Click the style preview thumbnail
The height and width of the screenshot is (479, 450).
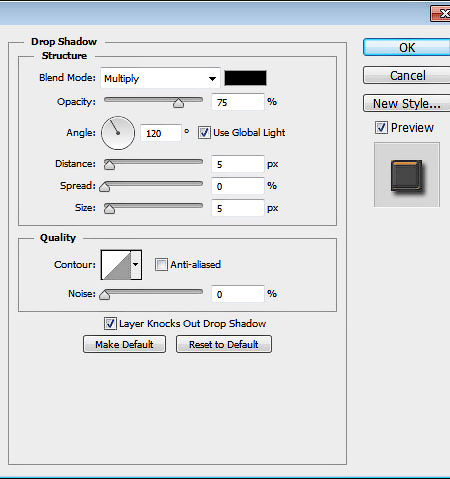[x=407, y=175]
